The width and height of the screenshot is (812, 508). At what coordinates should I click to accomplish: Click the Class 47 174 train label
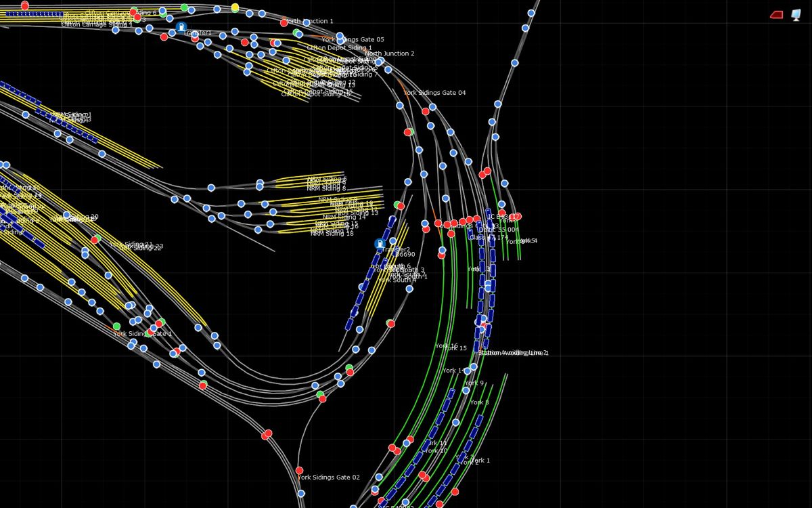pos(489,237)
